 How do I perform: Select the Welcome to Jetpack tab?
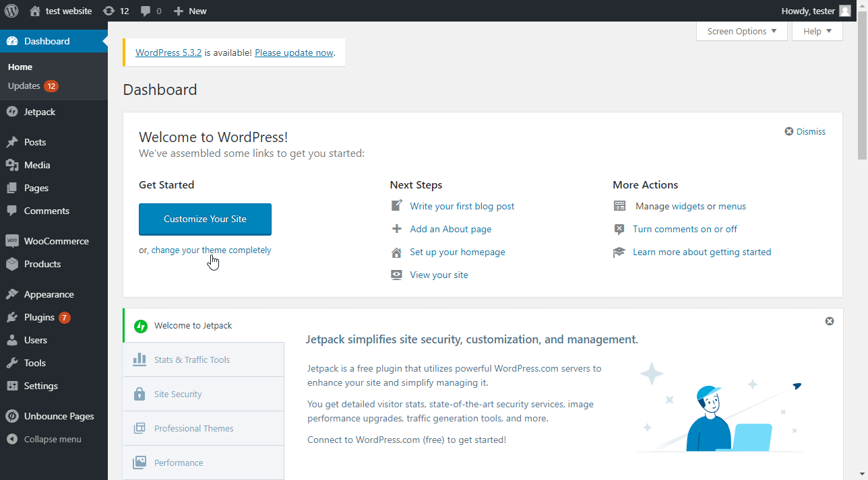coord(204,325)
